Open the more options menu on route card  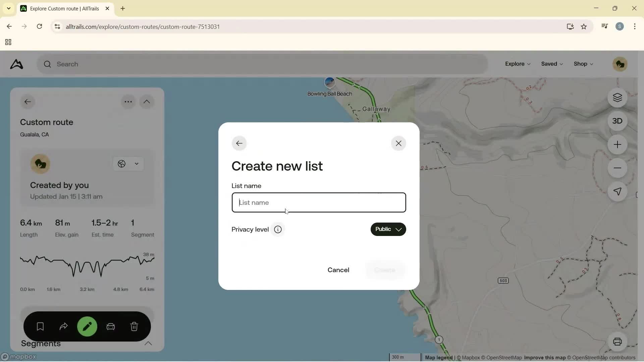pos(128,102)
